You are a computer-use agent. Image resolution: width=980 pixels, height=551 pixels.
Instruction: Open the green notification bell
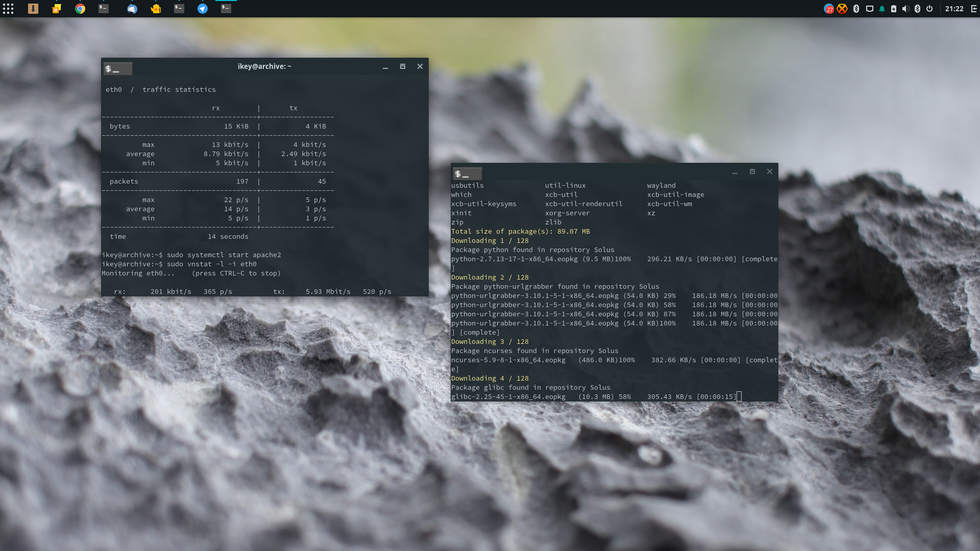882,9
